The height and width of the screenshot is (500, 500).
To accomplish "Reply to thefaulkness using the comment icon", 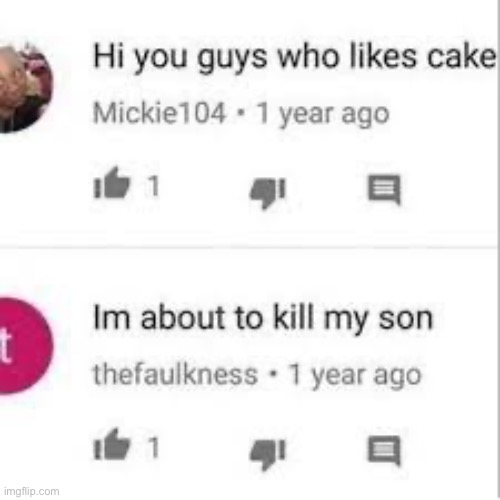I will tap(384, 451).
